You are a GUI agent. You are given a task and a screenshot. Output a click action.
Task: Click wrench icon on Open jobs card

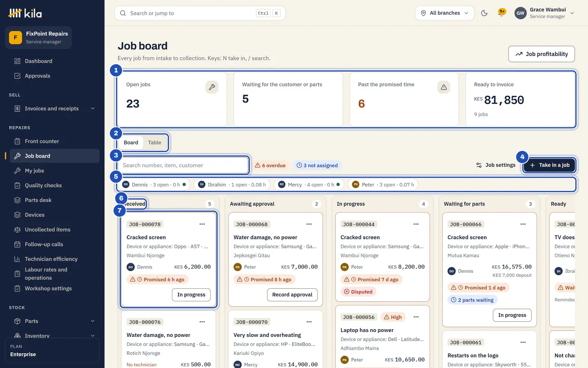click(212, 87)
